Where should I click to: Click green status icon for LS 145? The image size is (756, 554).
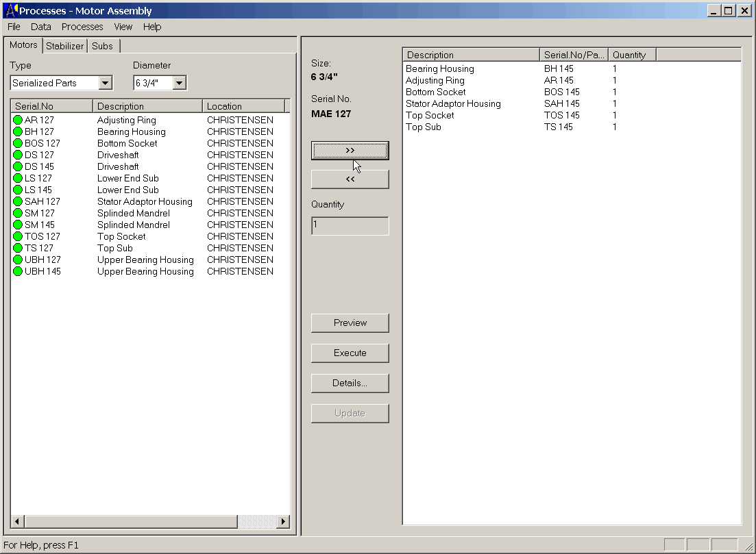point(18,190)
